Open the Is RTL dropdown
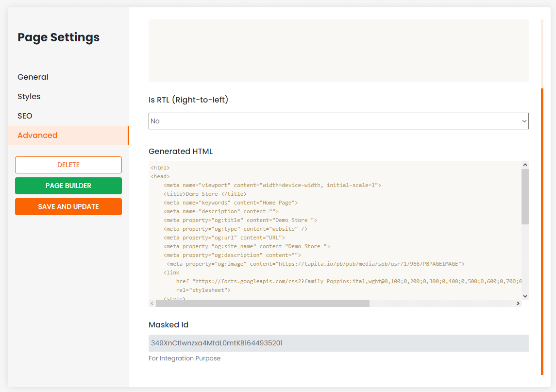 [338, 121]
